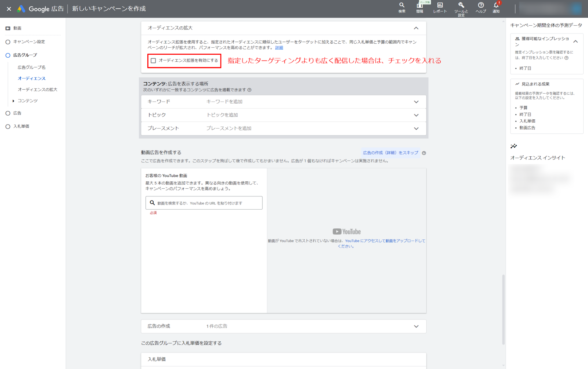The height and width of the screenshot is (369, 588).
Task: Click the page vertical scrollbar
Action: [503, 310]
